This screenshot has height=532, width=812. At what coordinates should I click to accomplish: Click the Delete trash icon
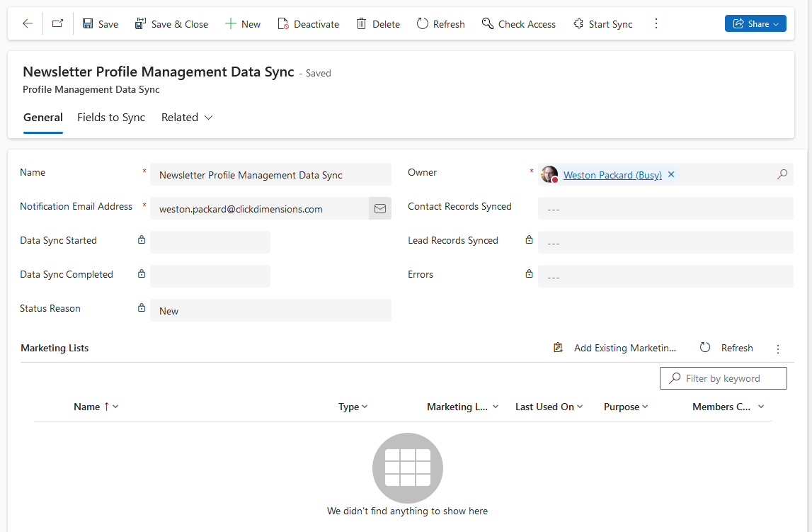click(x=362, y=24)
